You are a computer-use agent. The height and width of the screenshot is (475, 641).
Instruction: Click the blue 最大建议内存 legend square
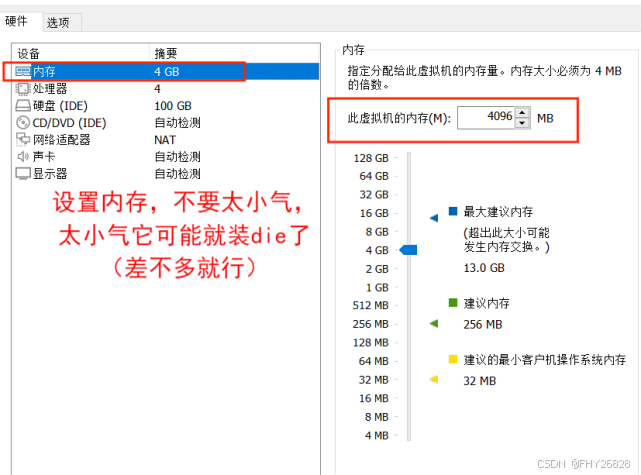(453, 211)
